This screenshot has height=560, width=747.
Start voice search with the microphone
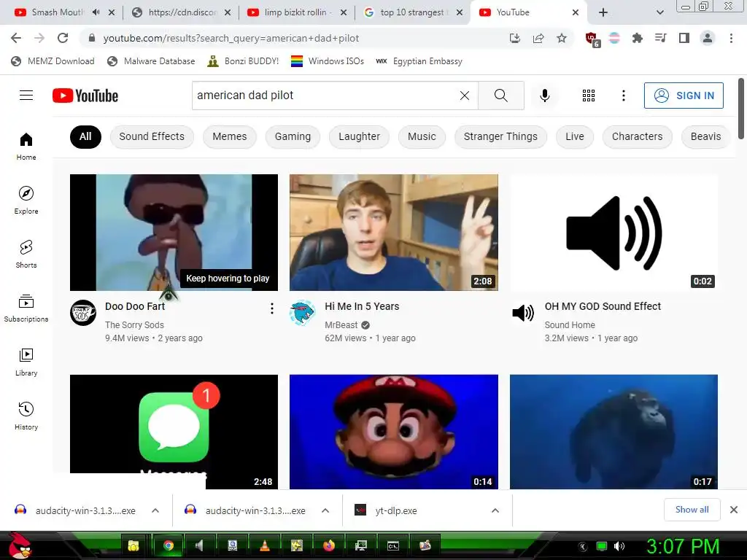pyautogui.click(x=544, y=96)
